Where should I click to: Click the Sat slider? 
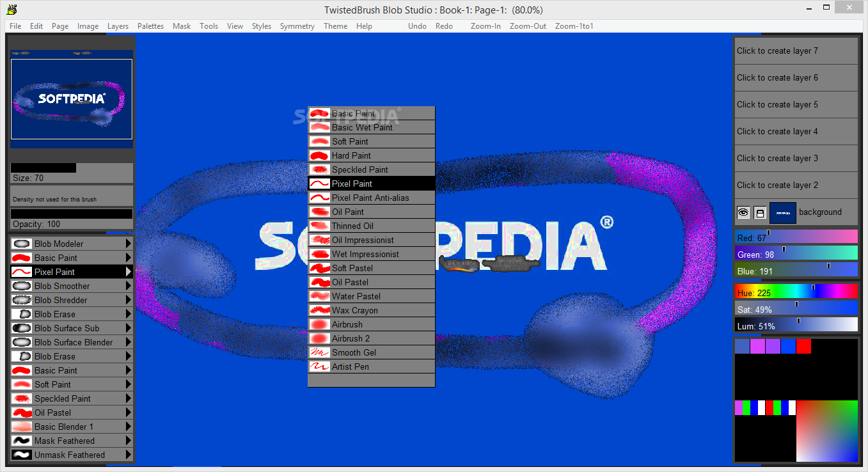(x=796, y=308)
